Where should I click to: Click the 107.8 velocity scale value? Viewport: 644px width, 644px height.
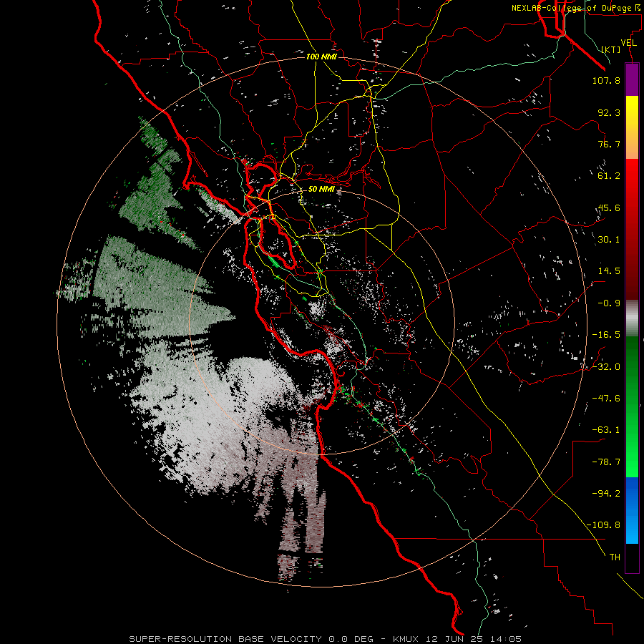[x=606, y=80]
